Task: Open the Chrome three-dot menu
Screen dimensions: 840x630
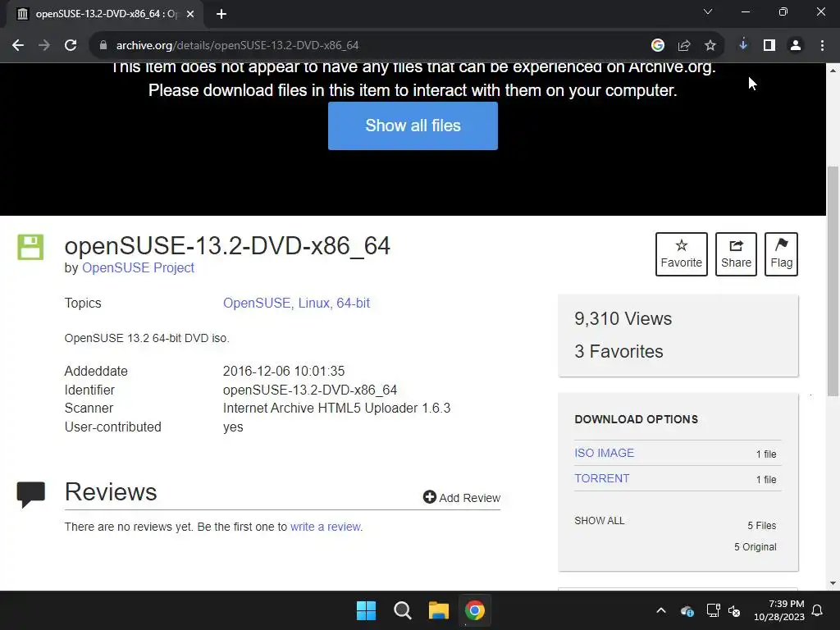Action: pyautogui.click(x=822, y=46)
